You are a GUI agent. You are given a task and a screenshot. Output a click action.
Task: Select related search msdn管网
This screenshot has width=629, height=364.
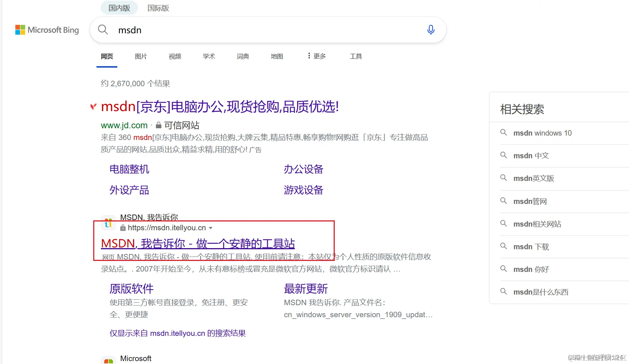[x=530, y=201]
